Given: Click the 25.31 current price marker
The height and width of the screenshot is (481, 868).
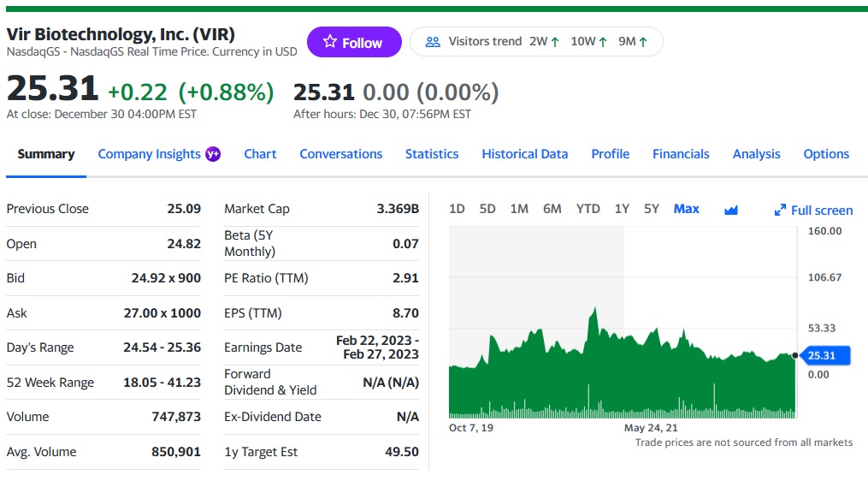Looking at the screenshot, I should click(x=821, y=355).
